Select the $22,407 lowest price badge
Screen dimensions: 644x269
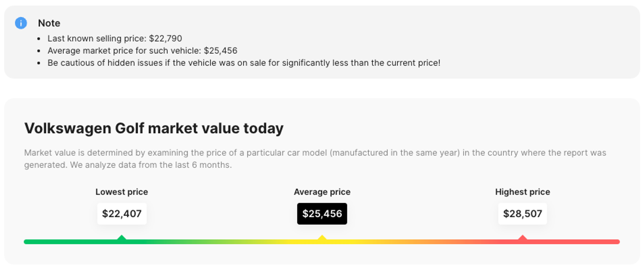click(x=122, y=214)
